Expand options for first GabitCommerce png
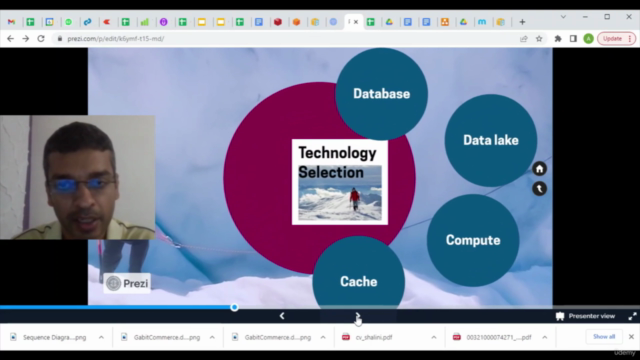 click(212, 337)
